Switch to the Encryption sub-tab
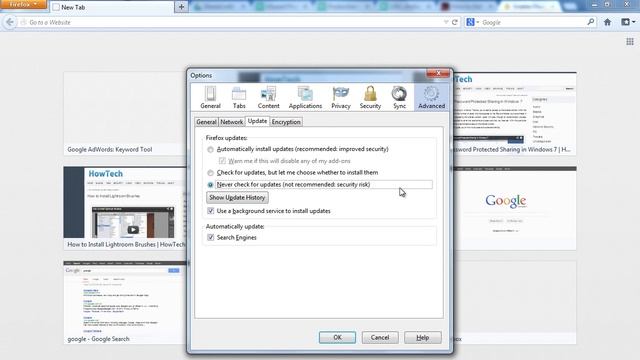Screen dimensions: 640x360 (286, 122)
